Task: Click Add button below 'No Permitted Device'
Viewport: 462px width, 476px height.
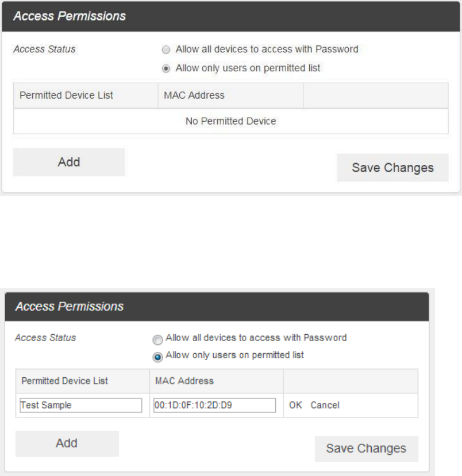Action: click(x=69, y=162)
